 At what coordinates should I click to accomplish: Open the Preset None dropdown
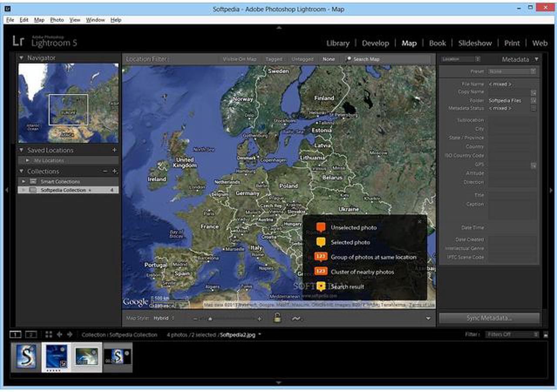point(512,71)
